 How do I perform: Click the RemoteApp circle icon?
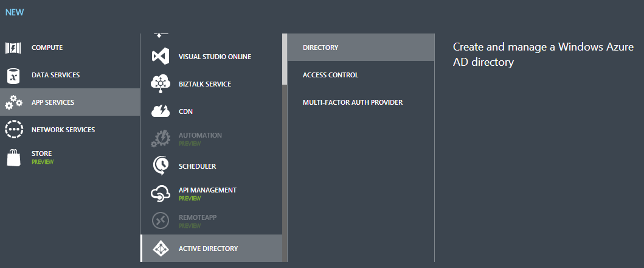tap(161, 220)
